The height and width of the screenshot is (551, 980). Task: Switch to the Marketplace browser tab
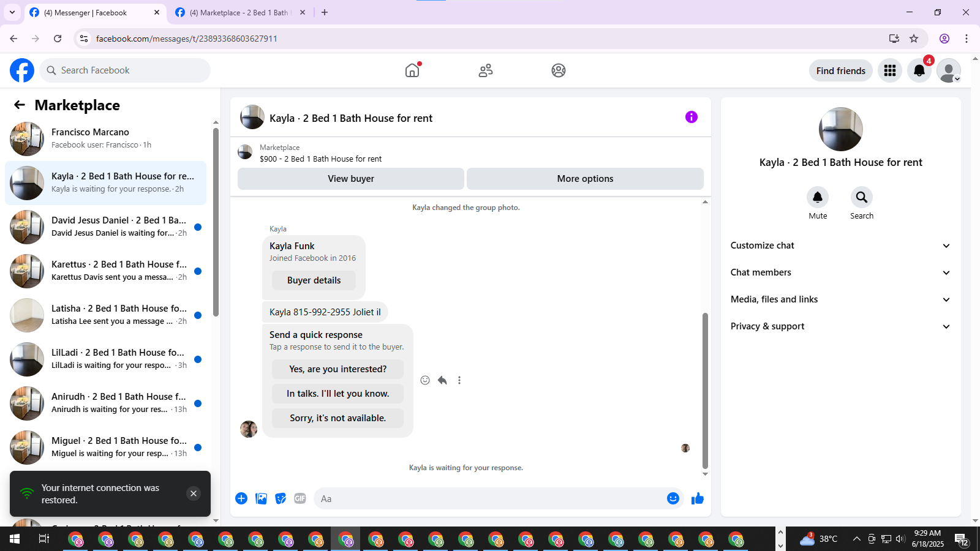tap(239, 12)
